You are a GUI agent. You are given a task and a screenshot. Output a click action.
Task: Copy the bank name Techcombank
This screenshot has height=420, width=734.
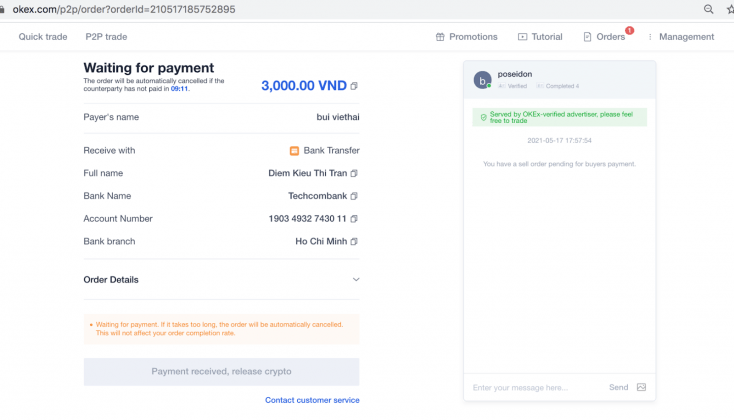(354, 196)
